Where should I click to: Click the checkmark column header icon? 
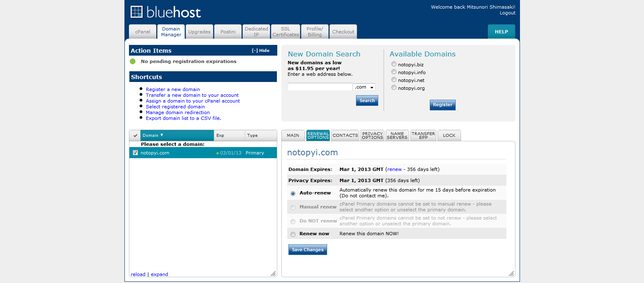coord(135,136)
